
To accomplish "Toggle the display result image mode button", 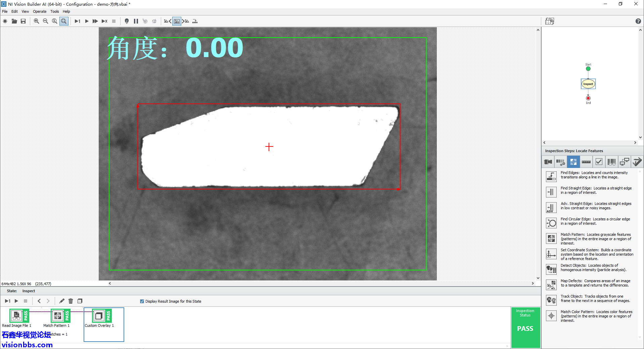I will click(x=177, y=21).
